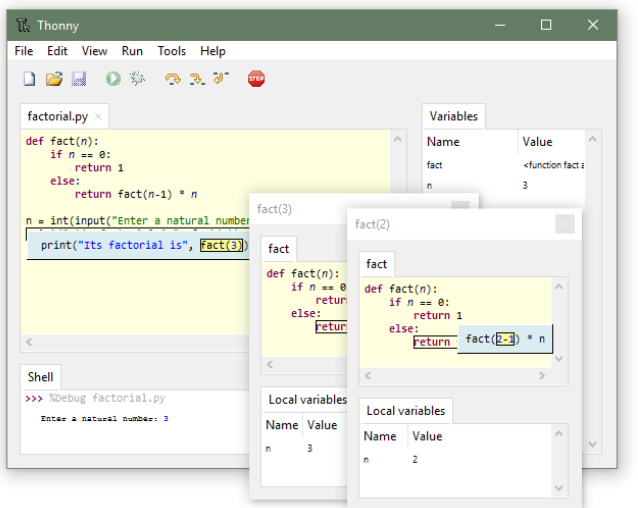
Task: Click the Thonny app icon in title bar
Action: point(23,25)
